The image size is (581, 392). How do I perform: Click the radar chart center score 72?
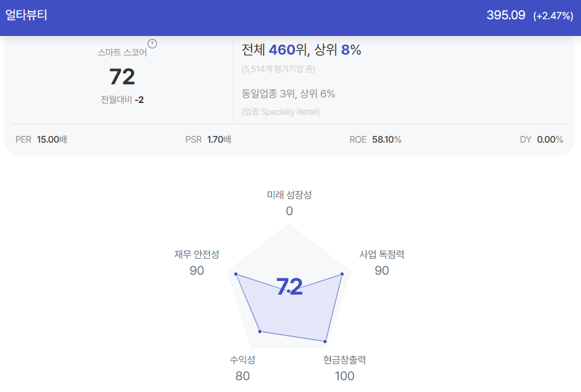290,287
